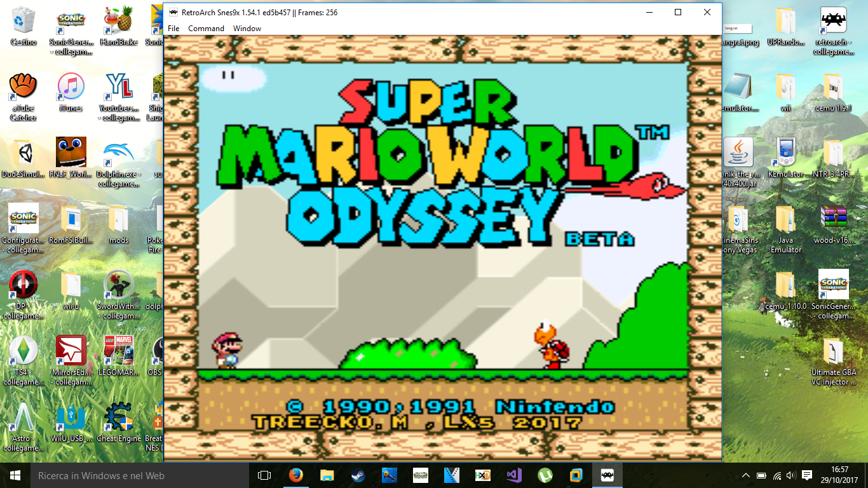Select the wii u folder icon
The image size is (868, 488).
pyautogui.click(x=71, y=291)
